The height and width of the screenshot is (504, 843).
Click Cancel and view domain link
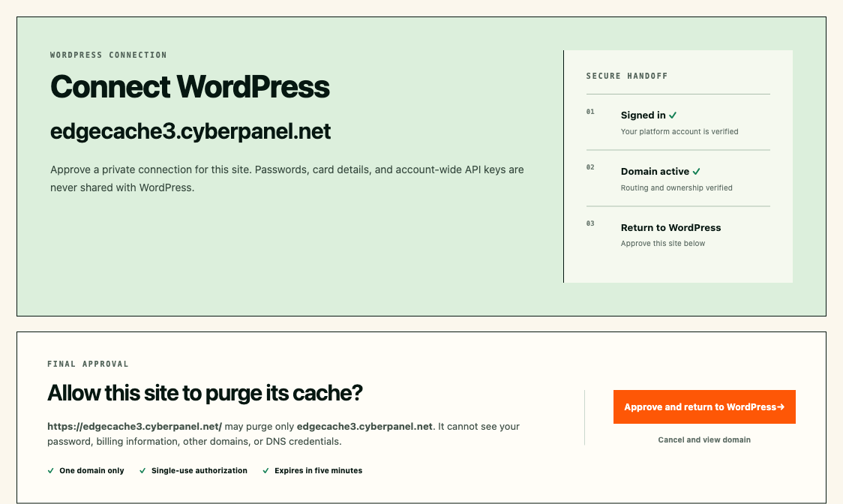(x=704, y=439)
